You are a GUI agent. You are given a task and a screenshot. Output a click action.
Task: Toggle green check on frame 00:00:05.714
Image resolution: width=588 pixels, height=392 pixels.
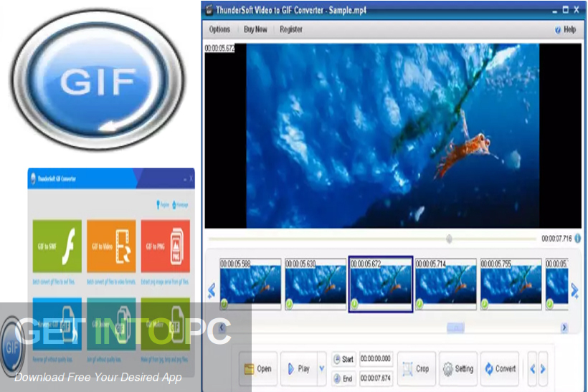(420, 304)
